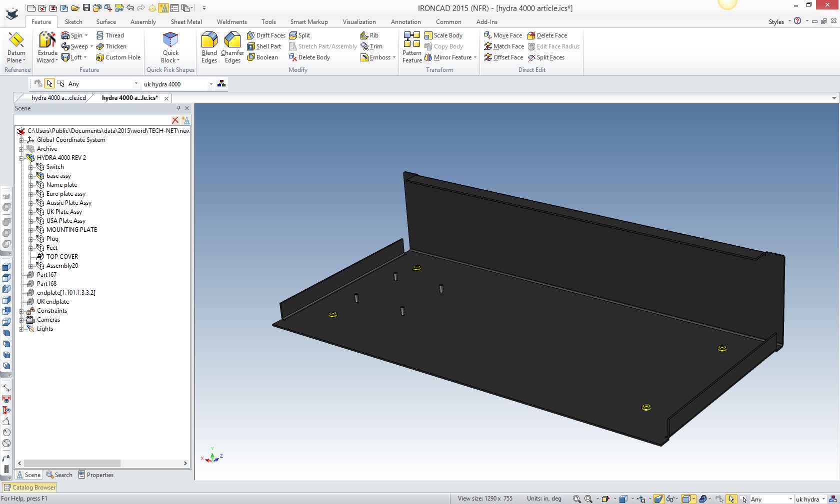Toggle the select arrow tool in selection bar
840x504 pixels.
click(x=49, y=84)
